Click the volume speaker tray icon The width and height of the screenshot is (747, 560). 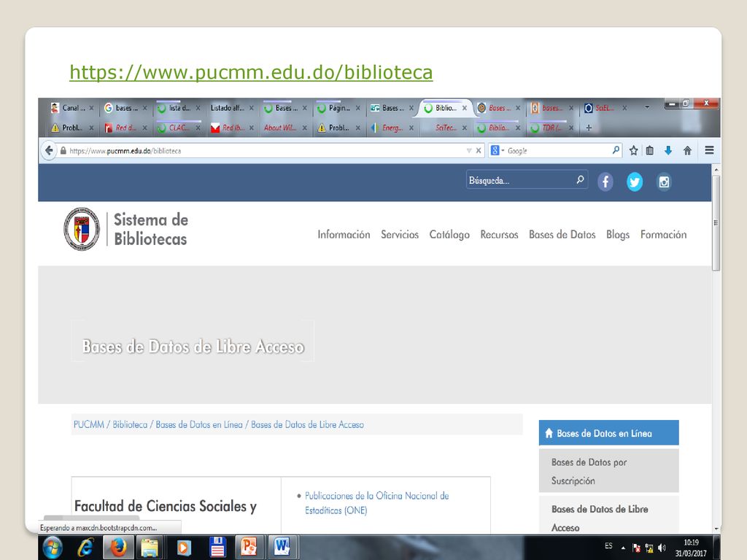coord(662,548)
